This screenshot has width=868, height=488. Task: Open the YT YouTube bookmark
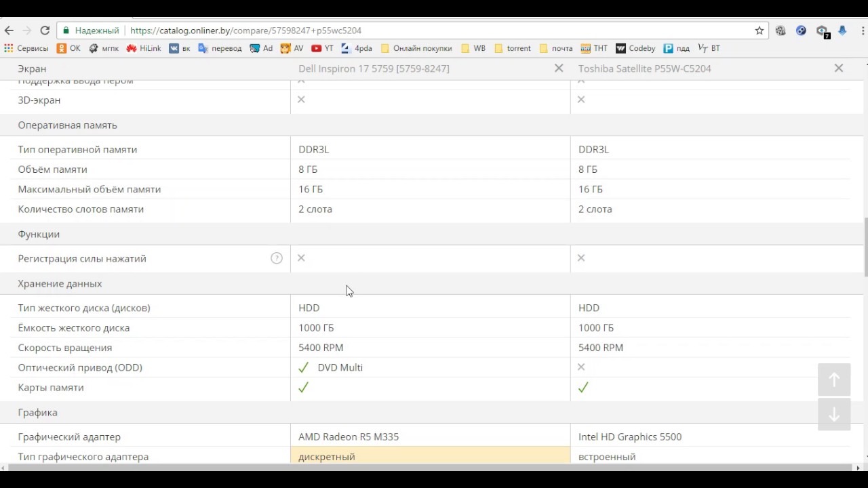[322, 48]
